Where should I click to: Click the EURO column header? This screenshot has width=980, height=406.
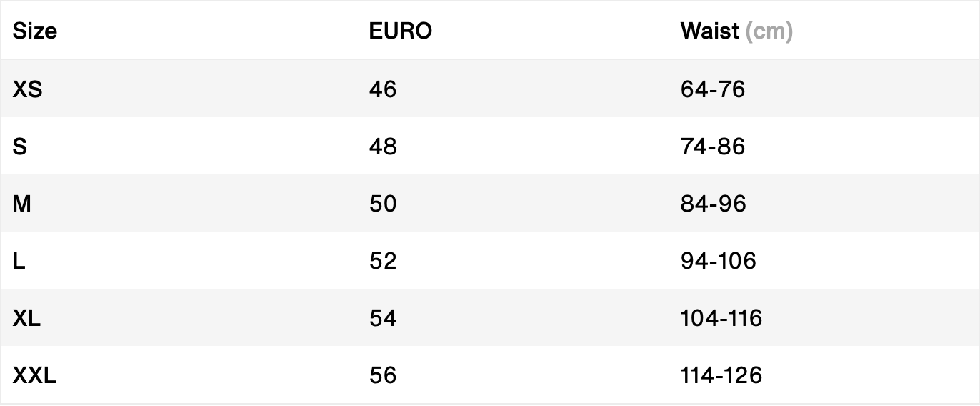click(400, 31)
